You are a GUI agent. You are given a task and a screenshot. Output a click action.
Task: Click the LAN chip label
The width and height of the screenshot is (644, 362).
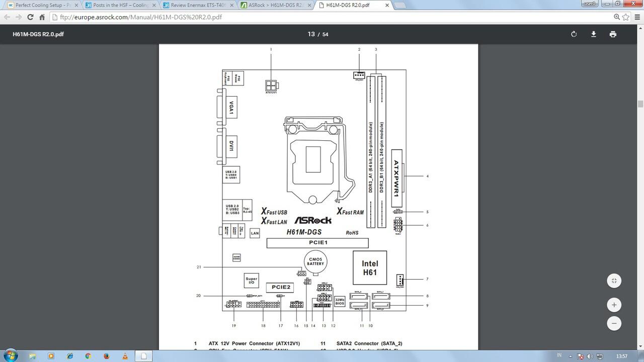[255, 233]
